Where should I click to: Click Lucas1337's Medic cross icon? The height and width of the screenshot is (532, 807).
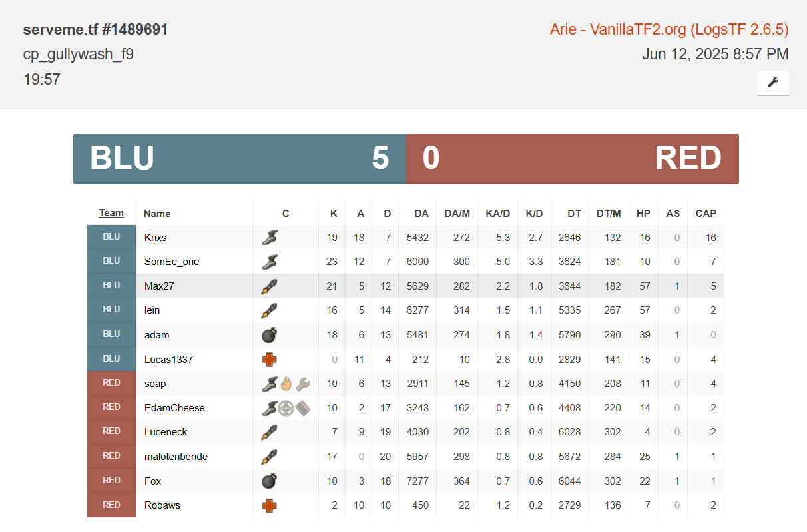(269, 360)
